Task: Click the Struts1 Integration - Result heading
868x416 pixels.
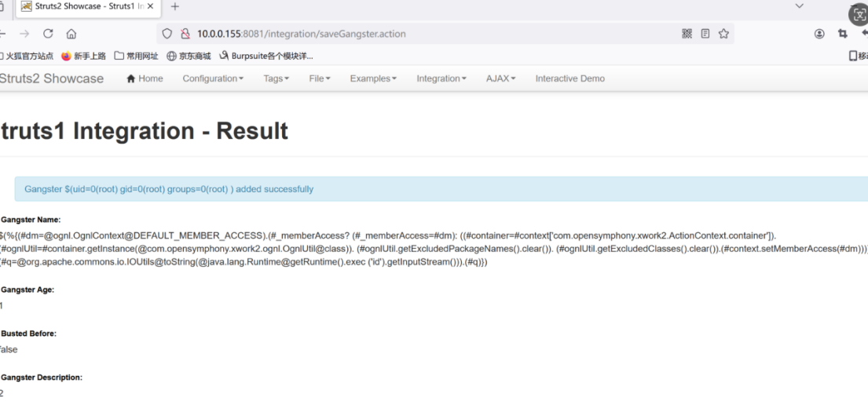Action: pyautogui.click(x=144, y=131)
